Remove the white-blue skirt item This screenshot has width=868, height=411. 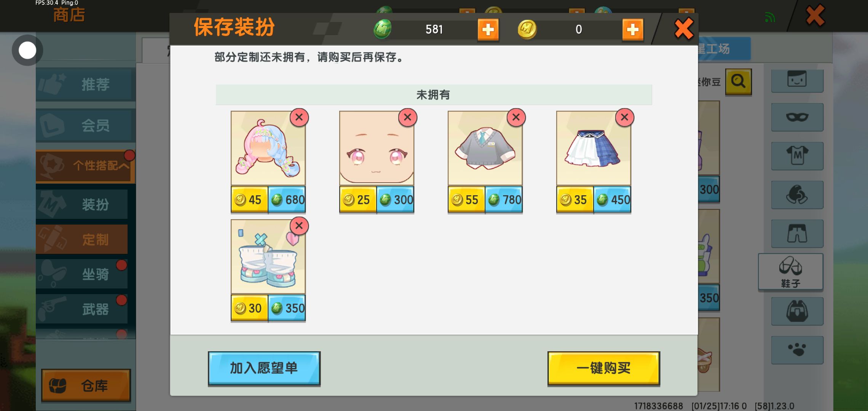coord(625,117)
